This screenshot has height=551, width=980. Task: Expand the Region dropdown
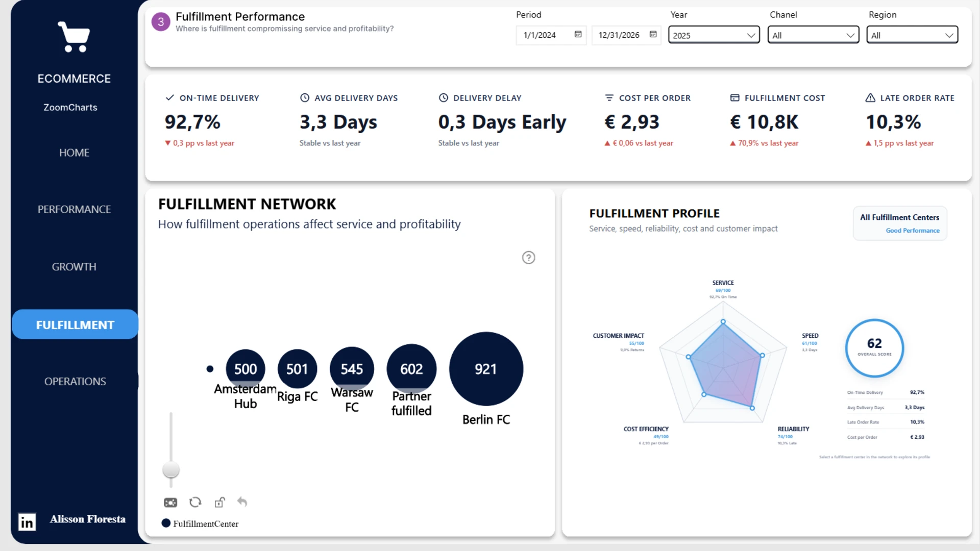point(912,35)
